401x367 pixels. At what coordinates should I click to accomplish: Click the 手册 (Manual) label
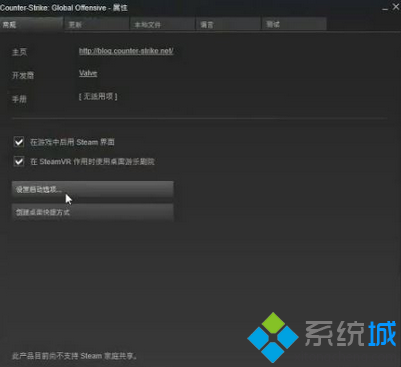tap(19, 99)
